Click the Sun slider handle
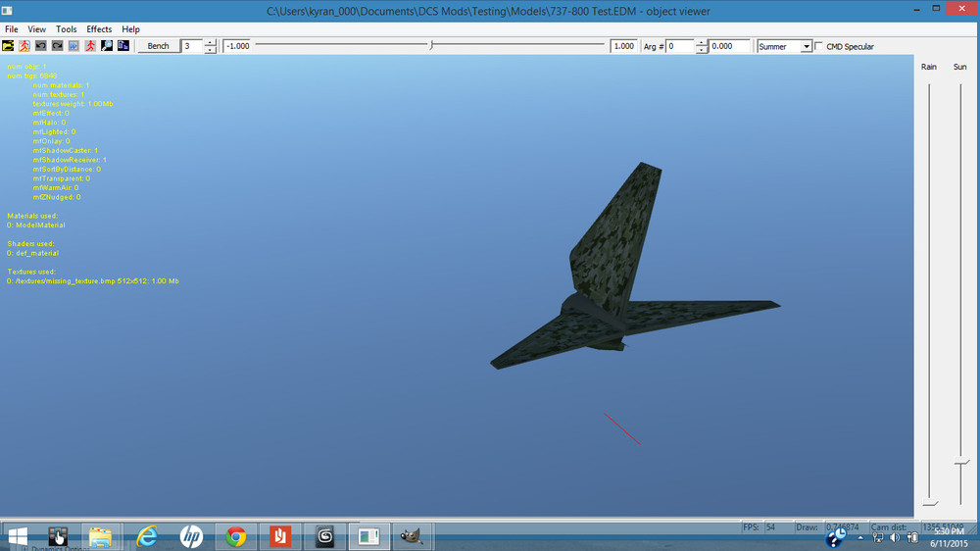Image resolution: width=980 pixels, height=551 pixels. (x=961, y=463)
